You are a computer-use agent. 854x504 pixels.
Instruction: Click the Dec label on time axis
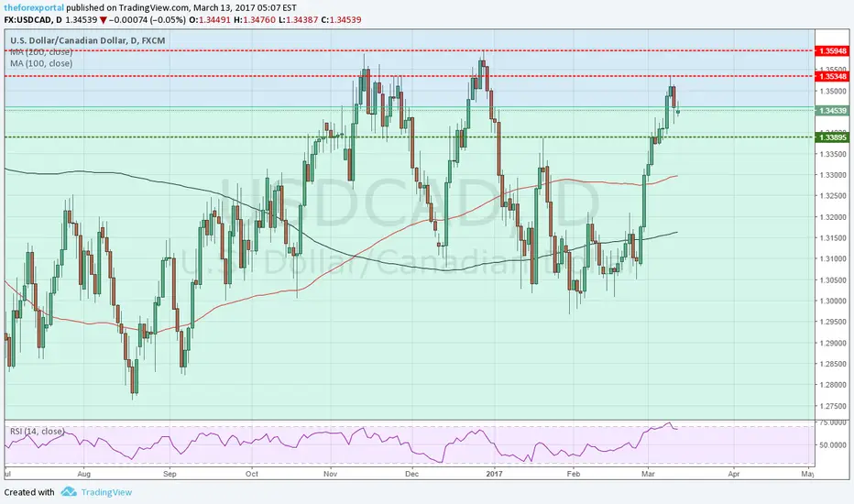411,474
